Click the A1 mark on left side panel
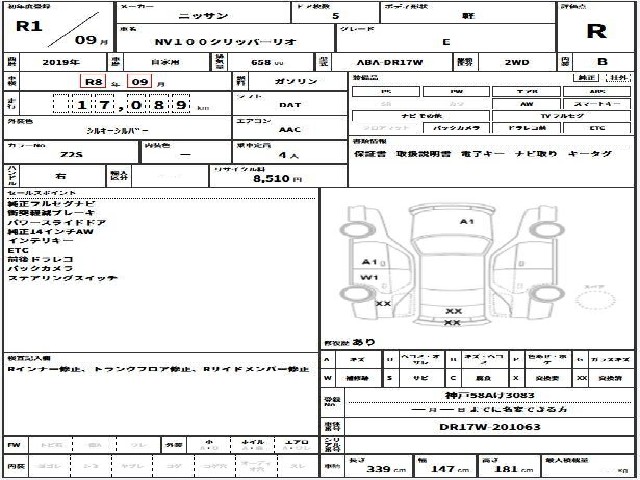The height and width of the screenshot is (480, 640). (370, 262)
